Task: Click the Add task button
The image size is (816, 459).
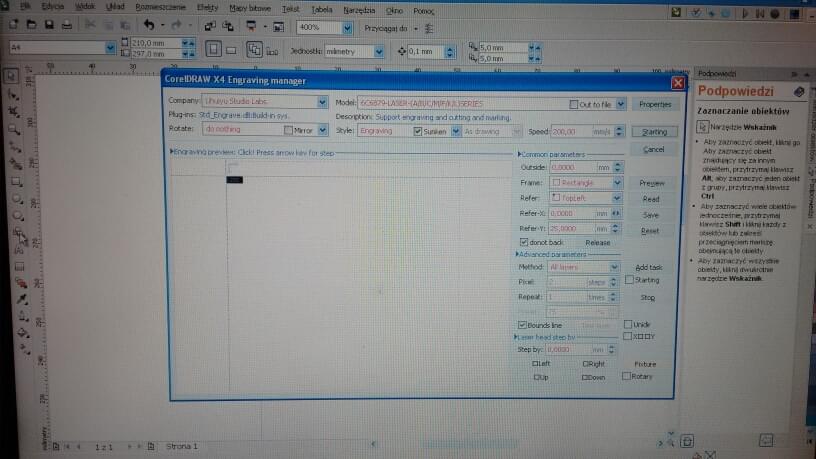Action: (648, 267)
